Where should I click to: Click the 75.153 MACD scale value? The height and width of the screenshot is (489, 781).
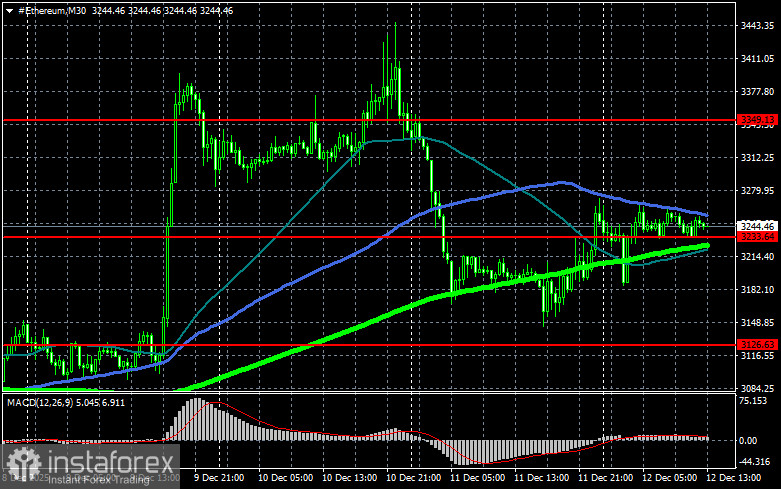[x=754, y=401]
